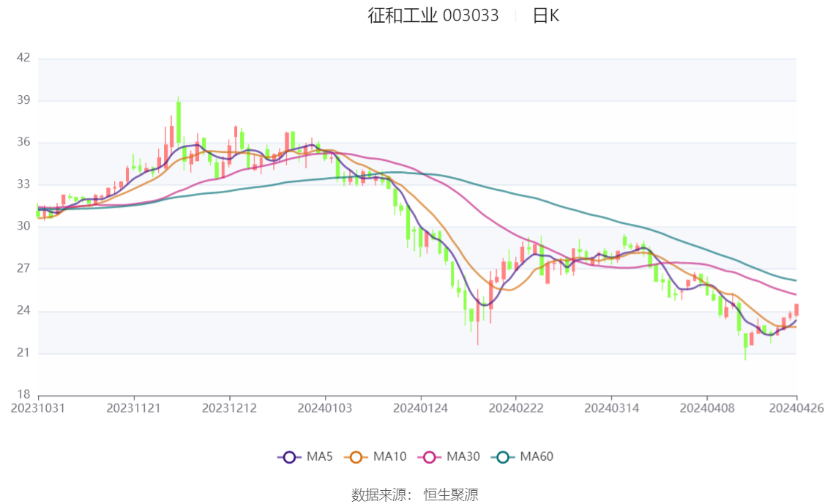Click the tallest green candlestick near 39
Screen dimensions: 830x504
[x=179, y=123]
